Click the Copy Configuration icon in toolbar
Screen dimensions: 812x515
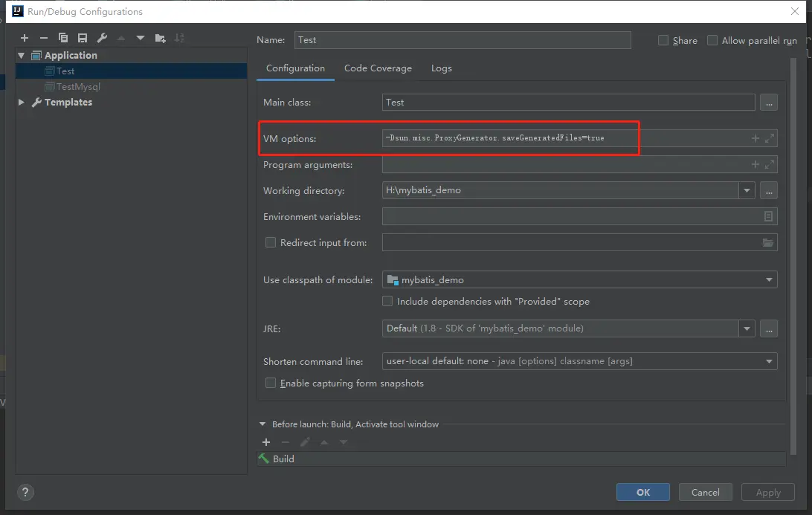(x=63, y=38)
